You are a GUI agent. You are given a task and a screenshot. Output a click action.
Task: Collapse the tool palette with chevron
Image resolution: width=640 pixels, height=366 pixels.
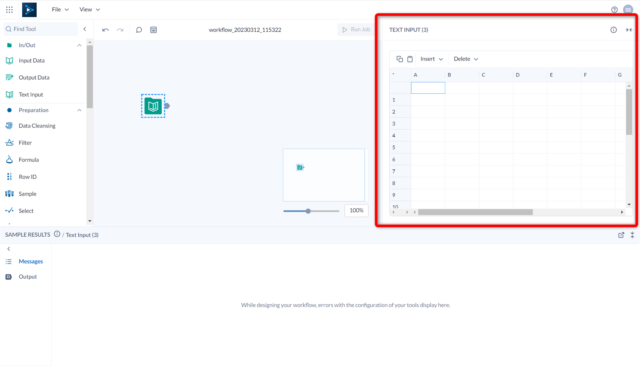pyautogui.click(x=84, y=29)
